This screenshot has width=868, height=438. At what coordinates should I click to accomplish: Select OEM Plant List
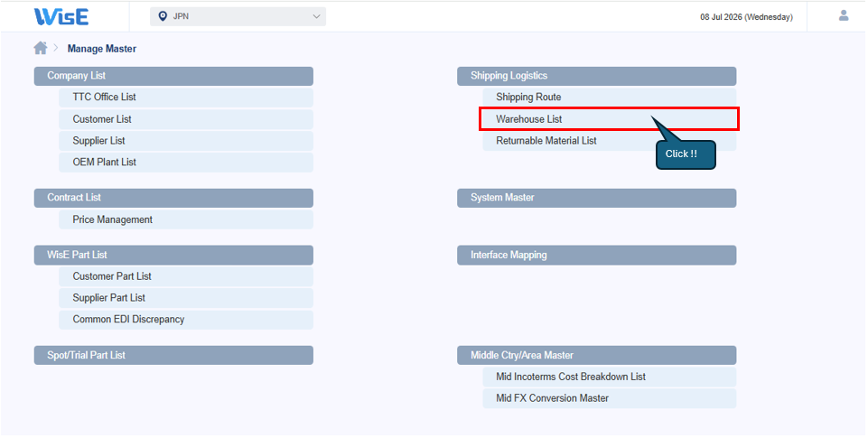click(x=186, y=163)
